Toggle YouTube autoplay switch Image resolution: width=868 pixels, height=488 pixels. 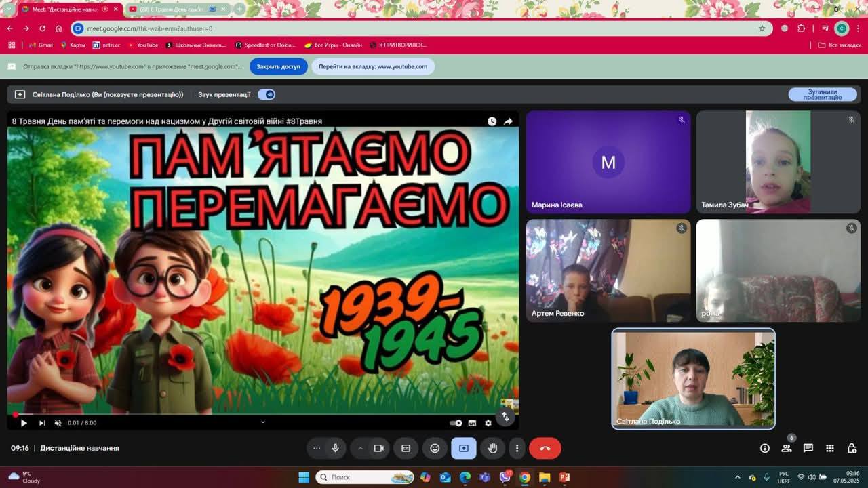click(x=456, y=423)
